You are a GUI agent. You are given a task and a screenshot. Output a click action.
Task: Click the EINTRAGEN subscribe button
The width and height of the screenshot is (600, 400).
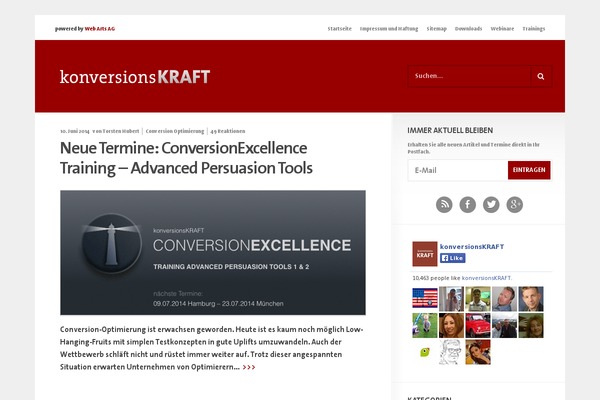tap(529, 170)
